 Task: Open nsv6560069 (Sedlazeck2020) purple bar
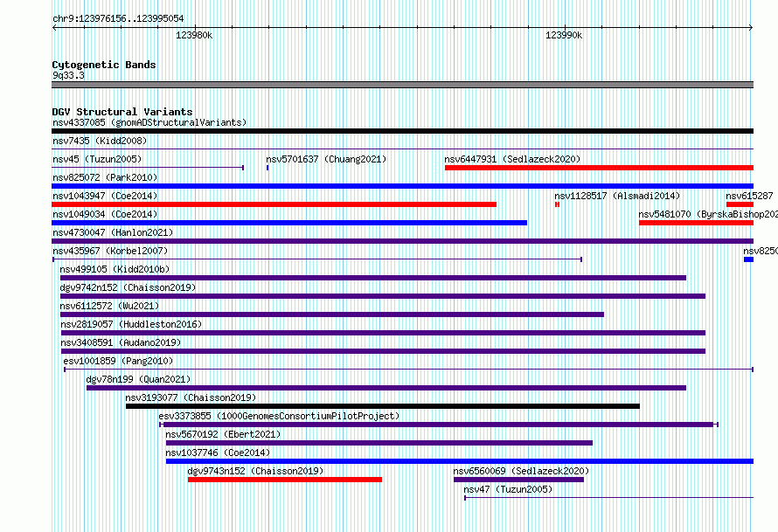coord(518,480)
